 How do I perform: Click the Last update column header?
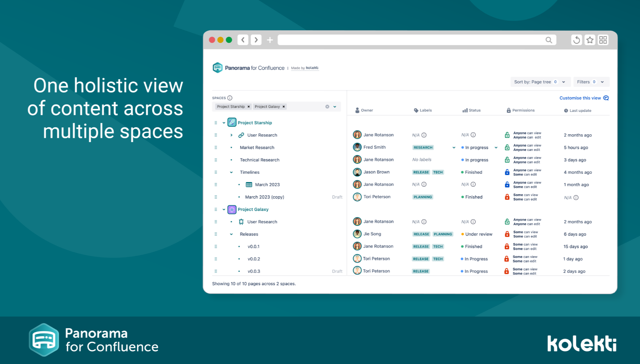tap(577, 111)
